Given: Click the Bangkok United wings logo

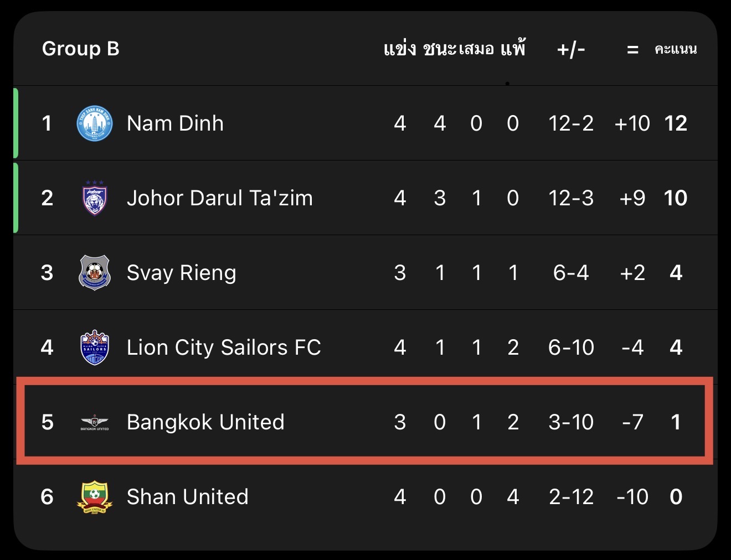Looking at the screenshot, I should click(x=95, y=423).
